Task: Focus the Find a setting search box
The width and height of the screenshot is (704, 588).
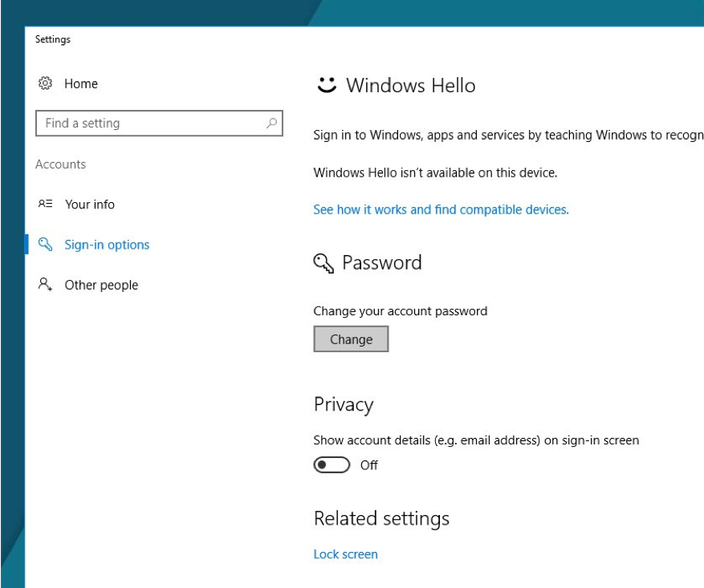Action: [159, 123]
